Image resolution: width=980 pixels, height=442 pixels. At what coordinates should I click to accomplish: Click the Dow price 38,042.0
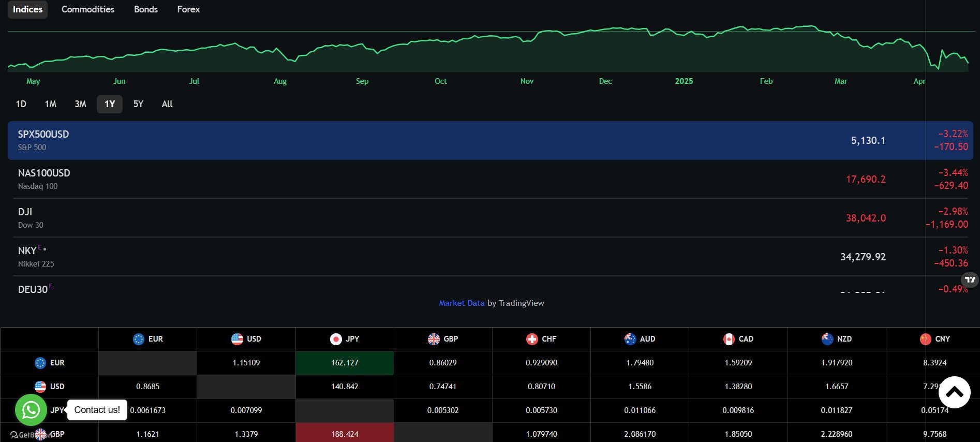[x=866, y=218]
